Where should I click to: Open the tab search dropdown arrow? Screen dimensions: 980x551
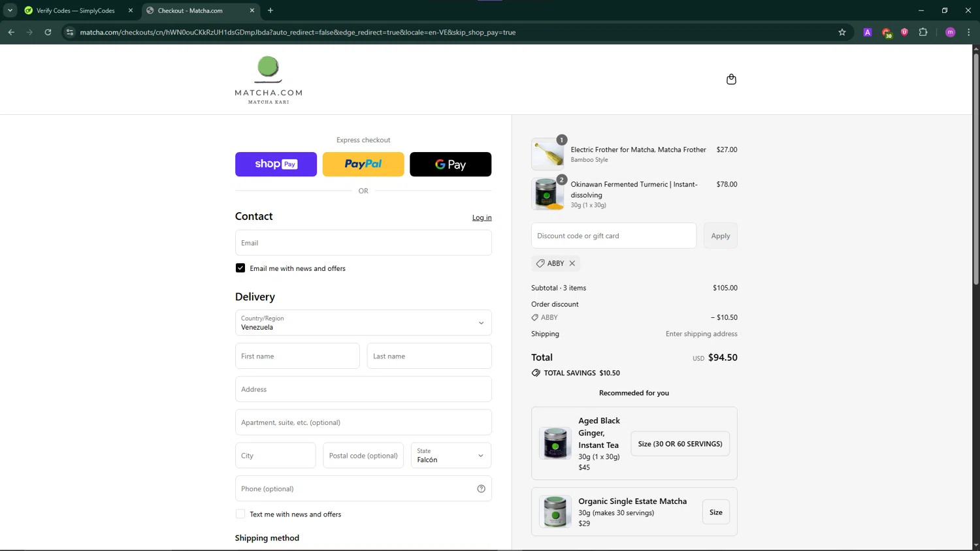click(10, 10)
